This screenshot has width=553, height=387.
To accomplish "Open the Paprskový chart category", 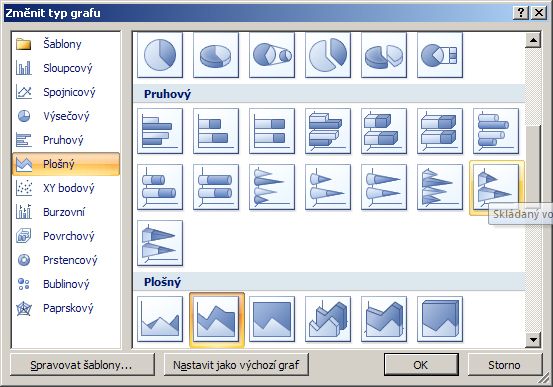I will pos(66,308).
